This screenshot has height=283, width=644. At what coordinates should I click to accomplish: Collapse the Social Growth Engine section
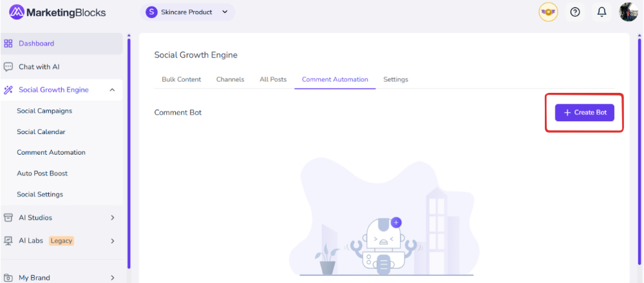pos(112,90)
